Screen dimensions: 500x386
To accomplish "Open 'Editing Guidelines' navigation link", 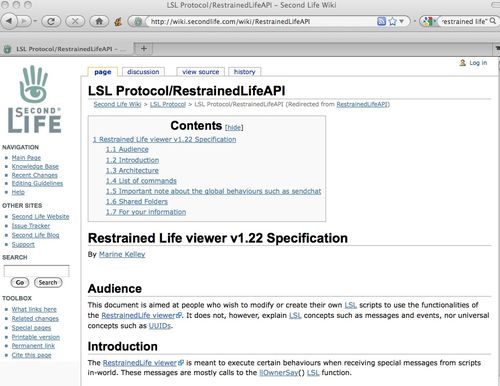I will (x=37, y=183).
